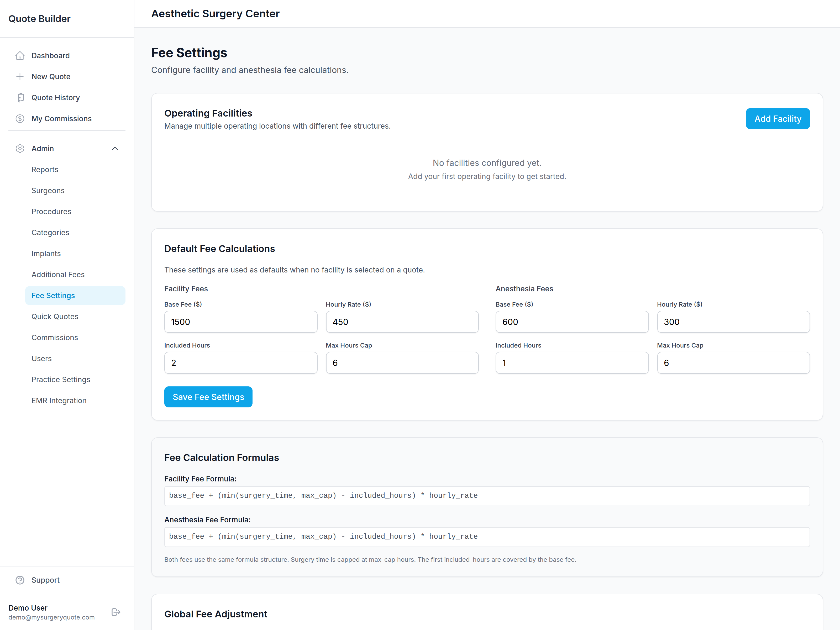
Task: Open Quick Quotes
Action: click(75, 316)
